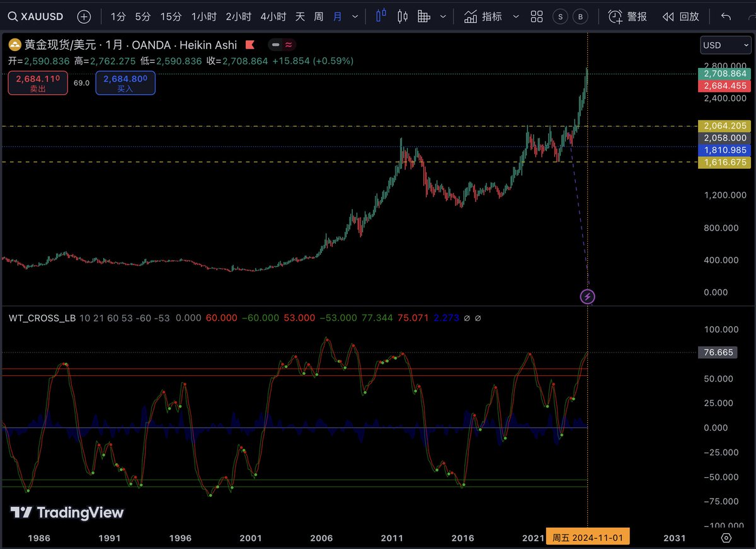Open the XAUUSD symbol search
The image size is (756, 549).
tap(35, 16)
